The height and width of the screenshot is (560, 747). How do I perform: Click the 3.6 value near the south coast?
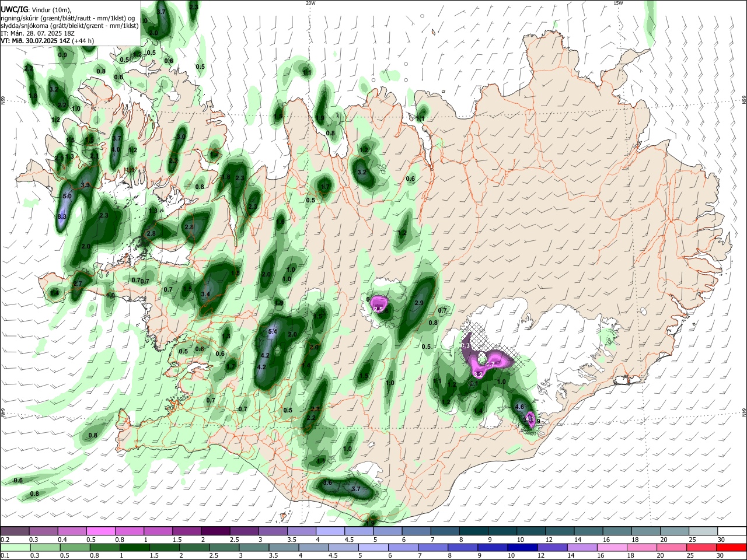point(327,482)
